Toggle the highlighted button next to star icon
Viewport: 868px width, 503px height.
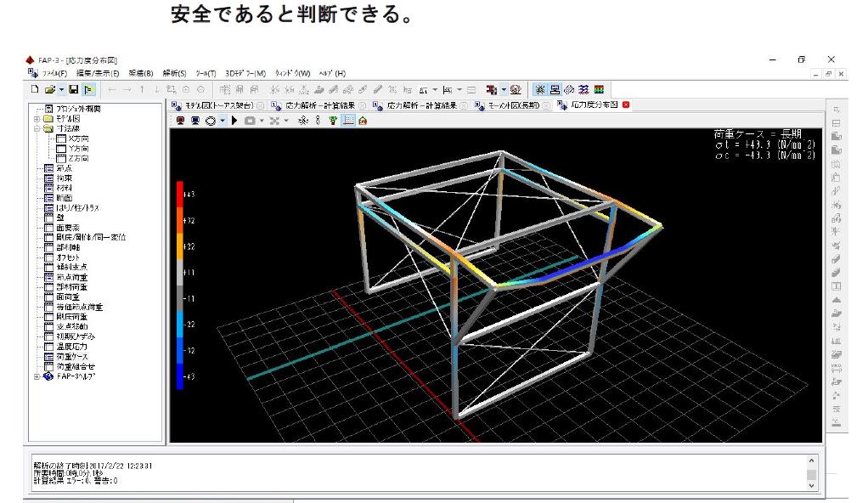555,89
